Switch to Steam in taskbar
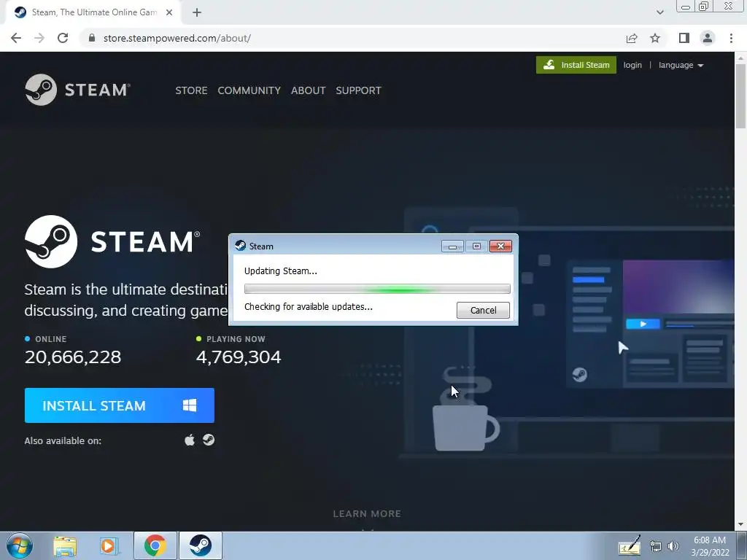747x560 pixels. tap(201, 545)
